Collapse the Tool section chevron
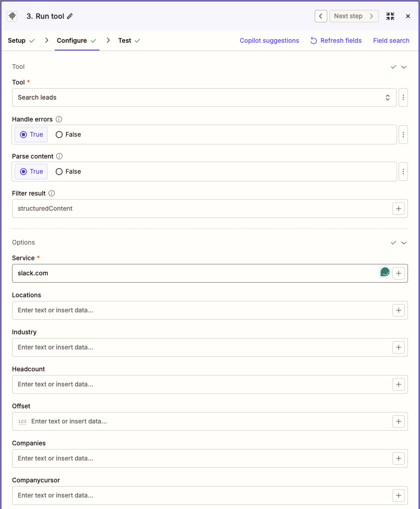 point(404,67)
